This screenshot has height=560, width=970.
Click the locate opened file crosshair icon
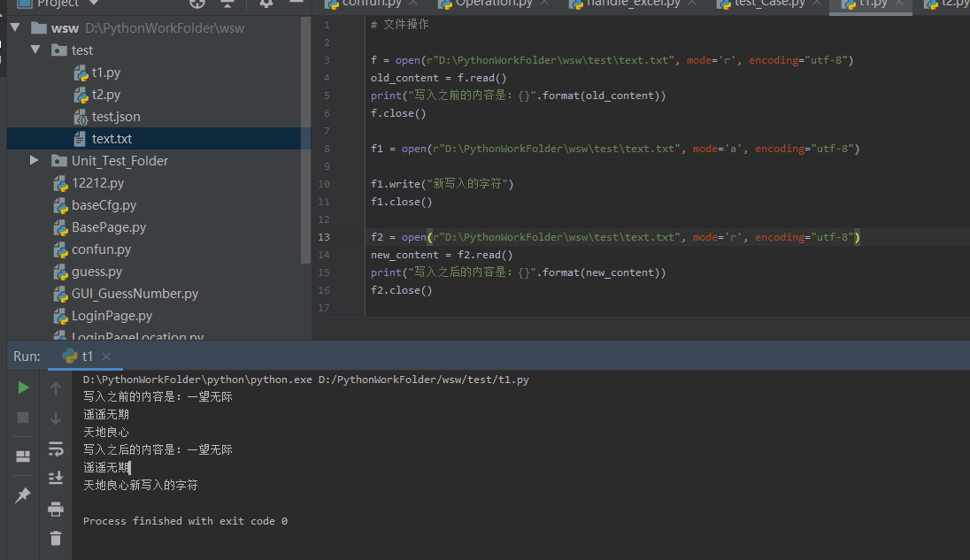point(196,3)
